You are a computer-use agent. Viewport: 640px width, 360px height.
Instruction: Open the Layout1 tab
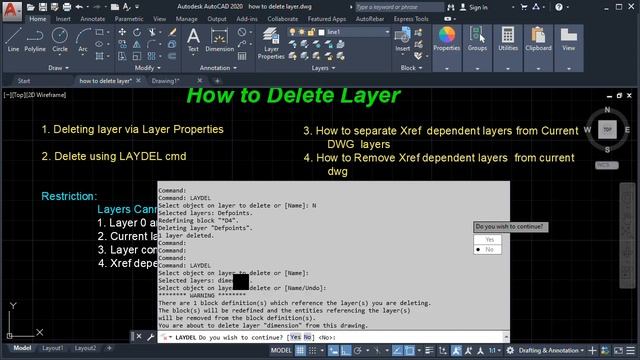pyautogui.click(x=53, y=348)
